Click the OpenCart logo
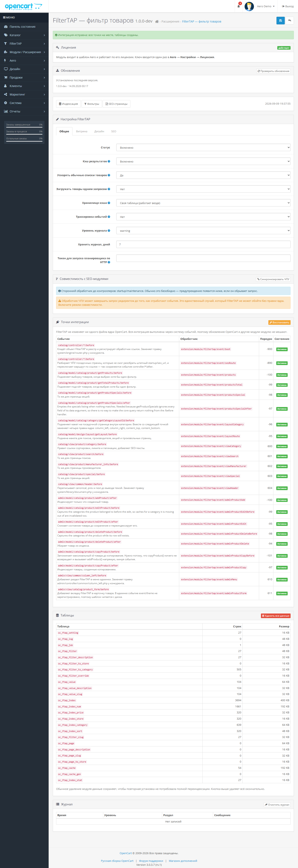The image size is (298, 868). click(24, 6)
